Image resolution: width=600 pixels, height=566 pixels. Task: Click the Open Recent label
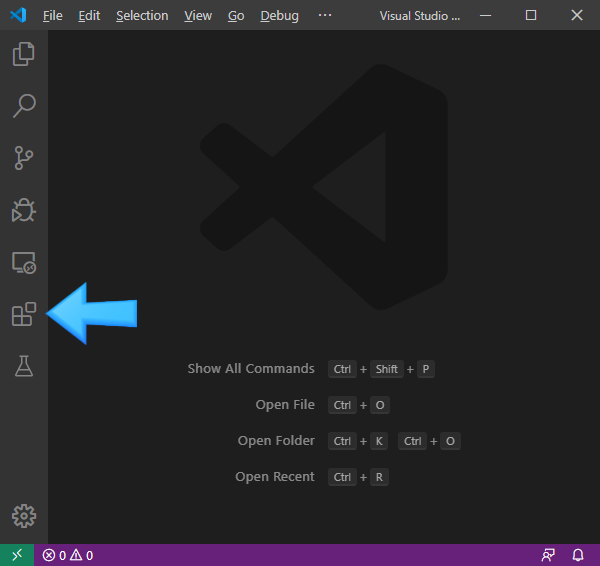click(275, 476)
